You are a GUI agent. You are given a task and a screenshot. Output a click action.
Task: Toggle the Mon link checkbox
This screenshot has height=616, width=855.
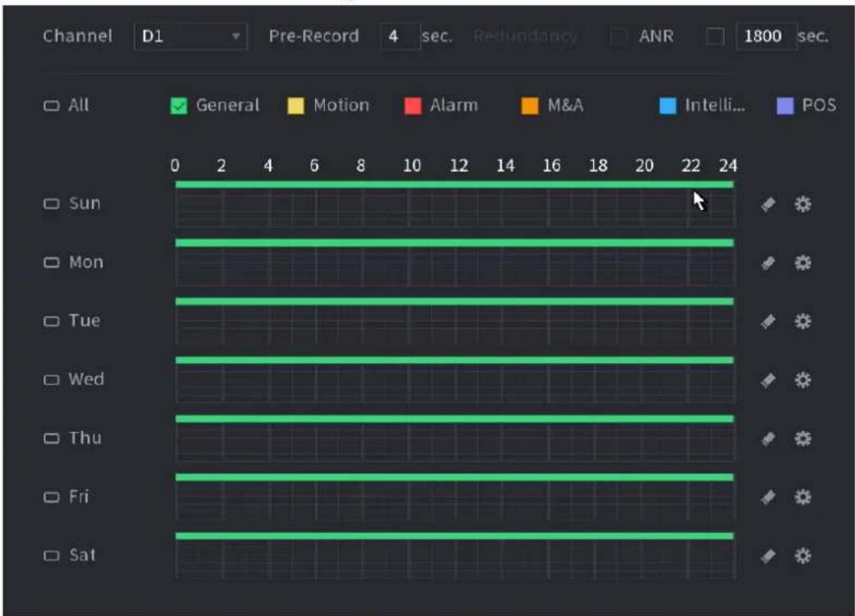point(51,262)
